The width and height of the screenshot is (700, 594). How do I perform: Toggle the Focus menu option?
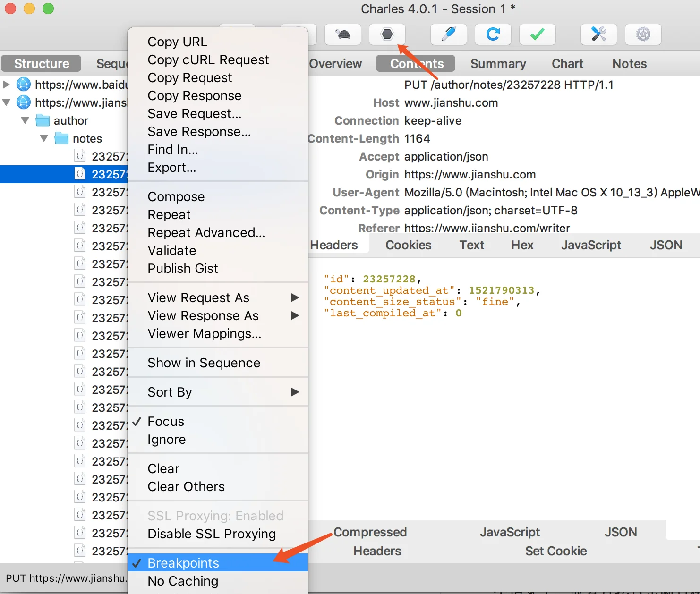218,421
